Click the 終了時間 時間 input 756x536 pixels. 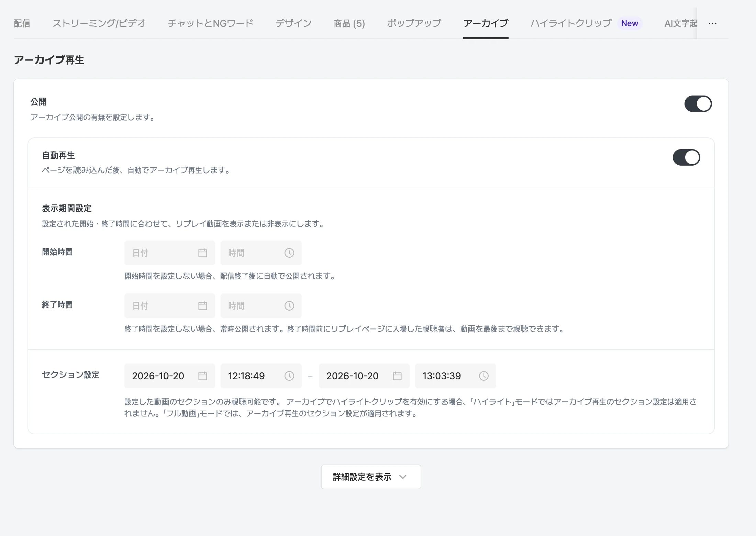[x=261, y=306]
